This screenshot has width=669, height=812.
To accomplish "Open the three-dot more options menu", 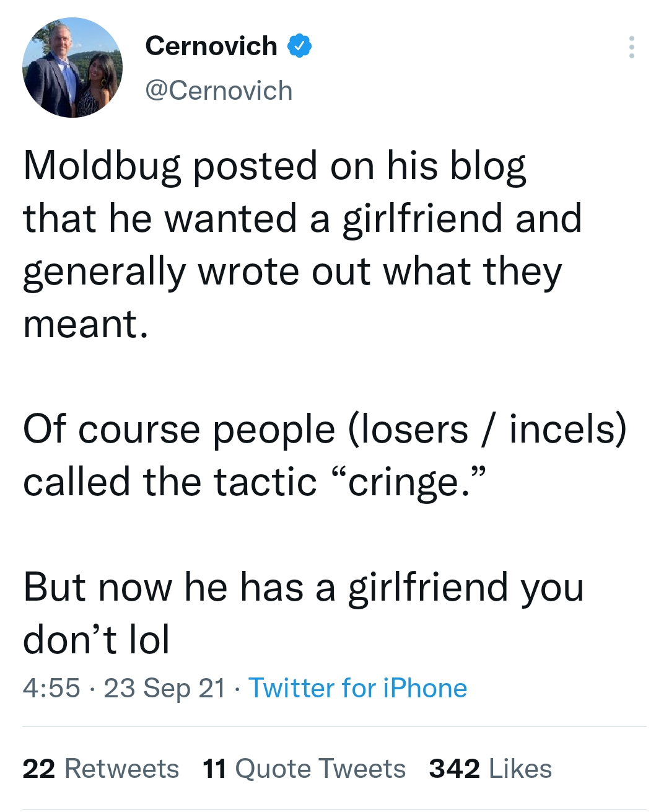I will (x=631, y=47).
